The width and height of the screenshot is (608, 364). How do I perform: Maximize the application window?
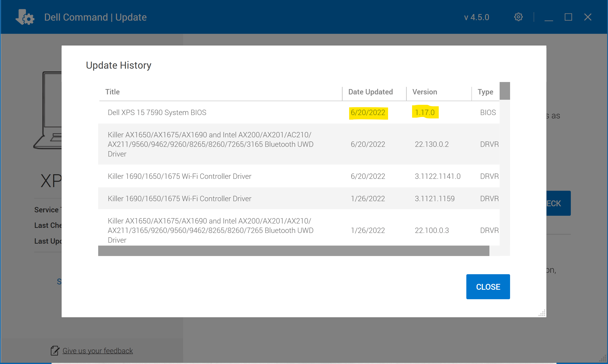568,17
